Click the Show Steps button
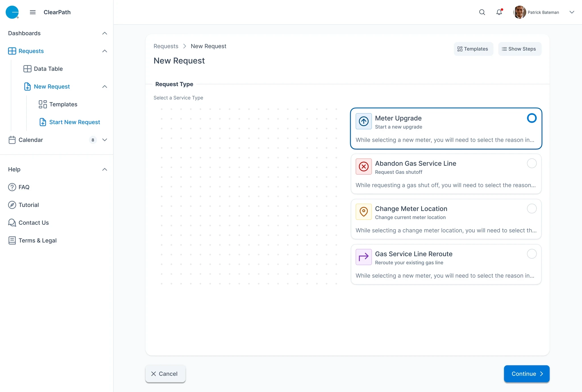 tap(519, 49)
